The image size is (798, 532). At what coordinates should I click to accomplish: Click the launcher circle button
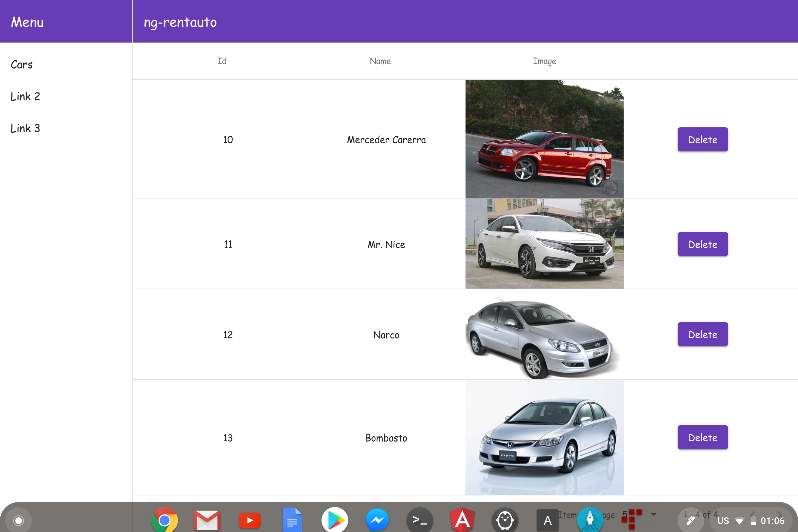19,520
